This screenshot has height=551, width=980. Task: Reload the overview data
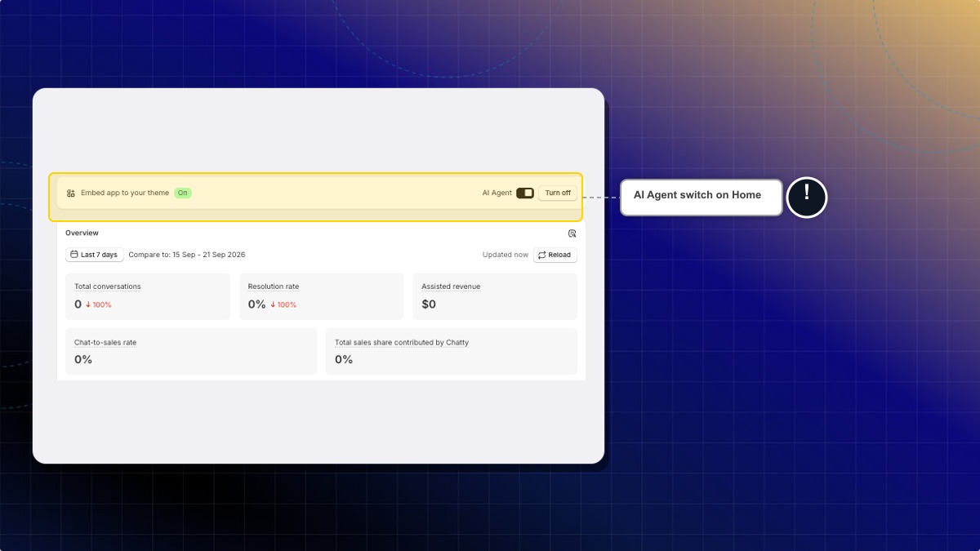point(555,255)
